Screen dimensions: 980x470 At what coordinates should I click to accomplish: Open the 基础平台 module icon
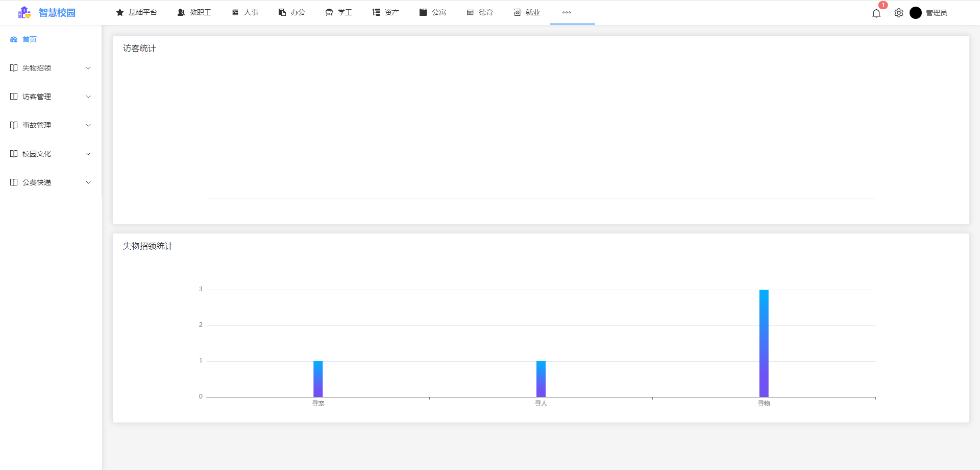(120, 12)
